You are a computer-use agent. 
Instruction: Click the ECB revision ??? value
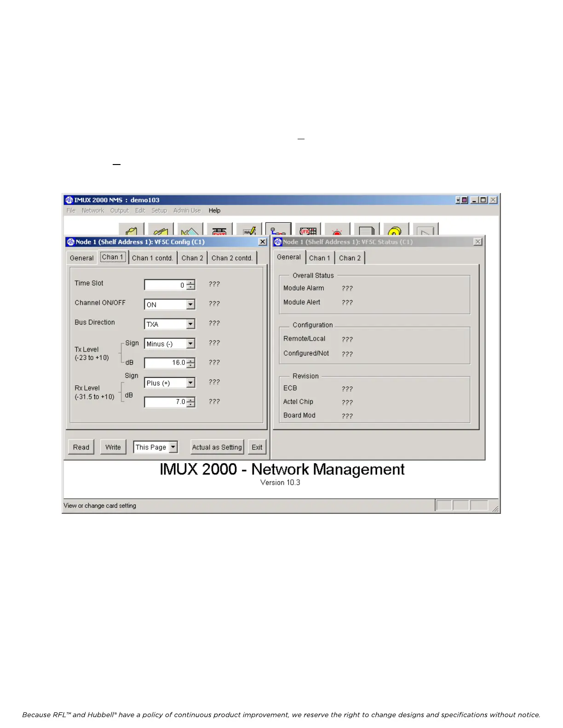347,389
